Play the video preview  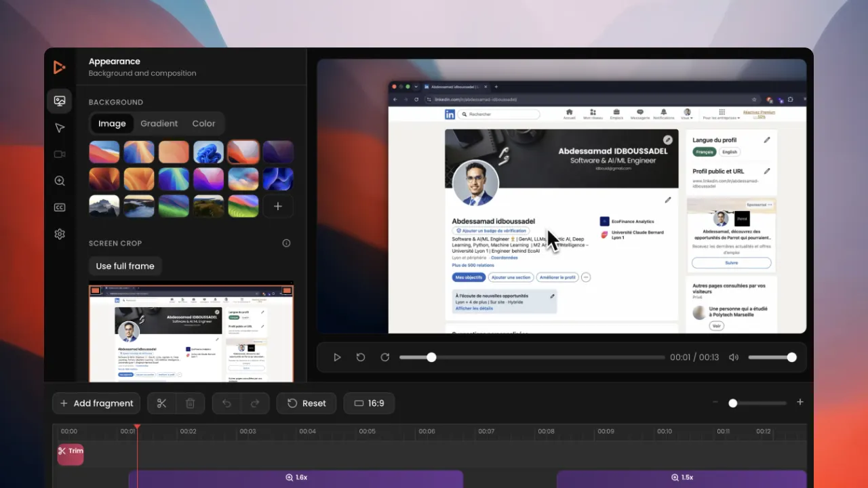coord(337,357)
